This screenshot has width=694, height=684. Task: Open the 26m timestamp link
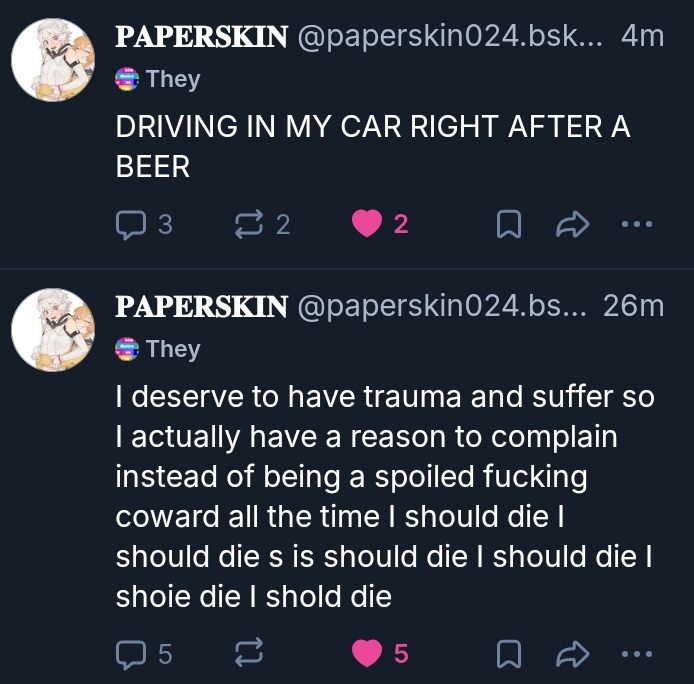[633, 306]
